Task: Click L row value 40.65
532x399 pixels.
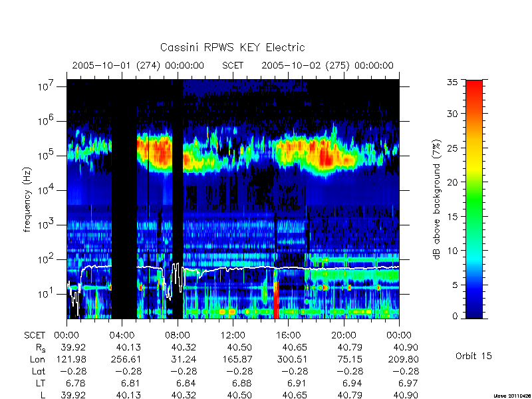Action: [295, 395]
